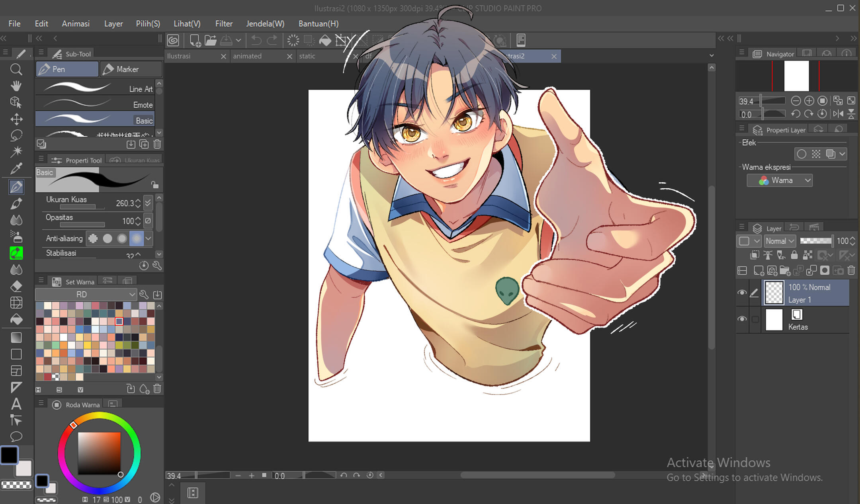Select the Hand move tool
The height and width of the screenshot is (504, 860).
point(16,86)
